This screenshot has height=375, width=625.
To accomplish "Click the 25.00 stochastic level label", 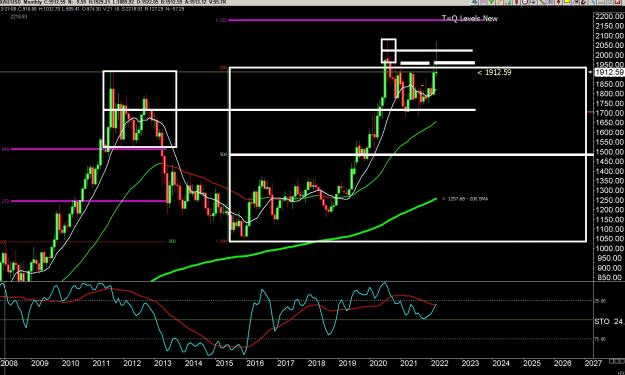I will (600, 301).
